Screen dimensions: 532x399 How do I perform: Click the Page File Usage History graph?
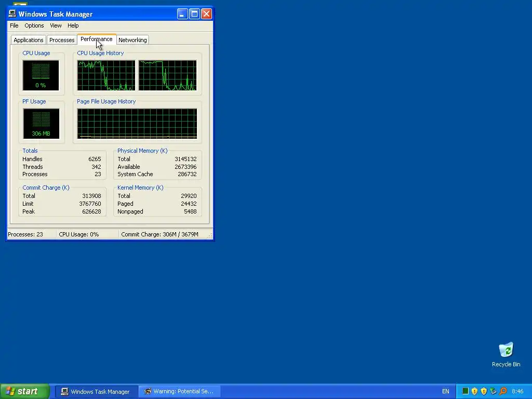137,124
